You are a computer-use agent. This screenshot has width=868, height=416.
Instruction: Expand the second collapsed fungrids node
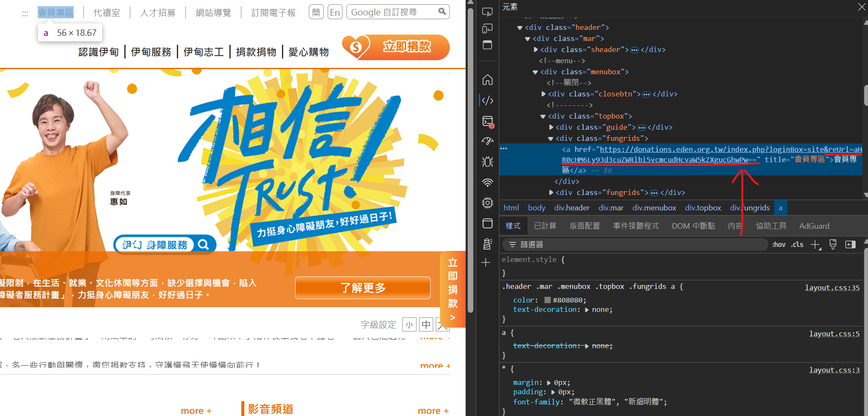pyautogui.click(x=551, y=193)
